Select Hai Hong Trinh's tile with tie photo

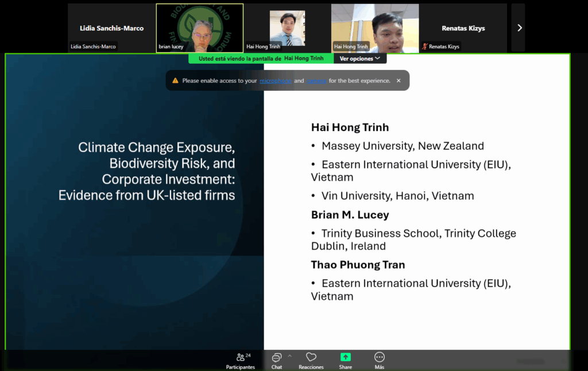(x=287, y=28)
